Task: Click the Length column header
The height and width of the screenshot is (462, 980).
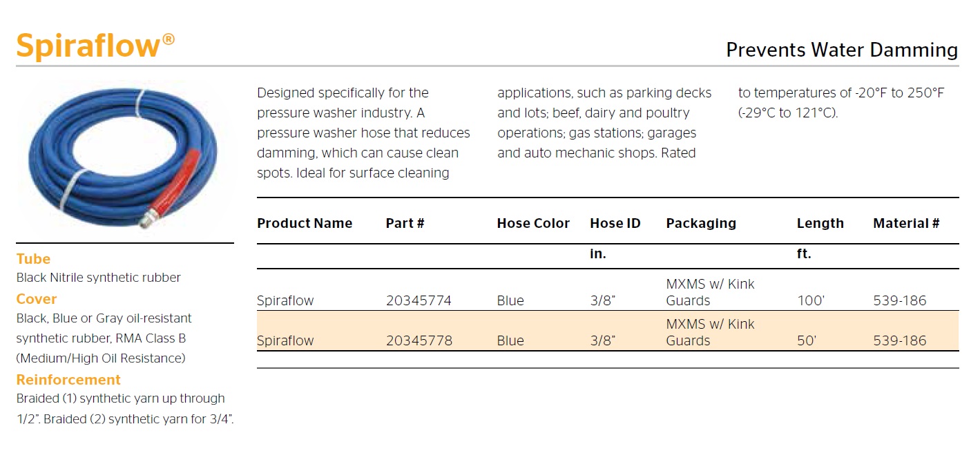Action: click(x=820, y=223)
